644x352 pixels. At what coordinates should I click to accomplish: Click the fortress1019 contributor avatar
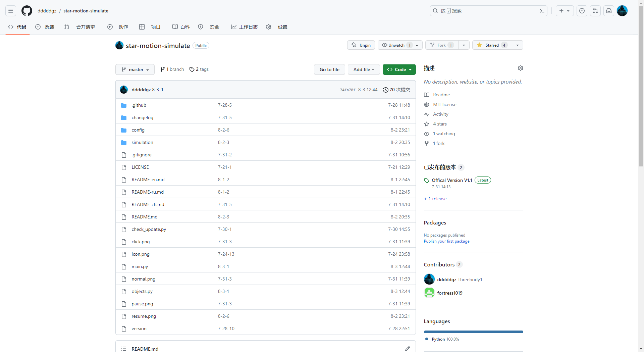coord(429,293)
